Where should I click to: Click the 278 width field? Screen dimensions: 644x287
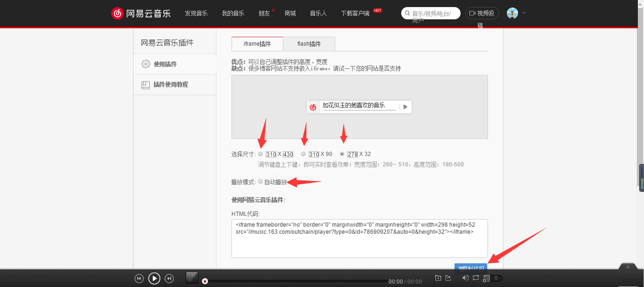coord(353,154)
